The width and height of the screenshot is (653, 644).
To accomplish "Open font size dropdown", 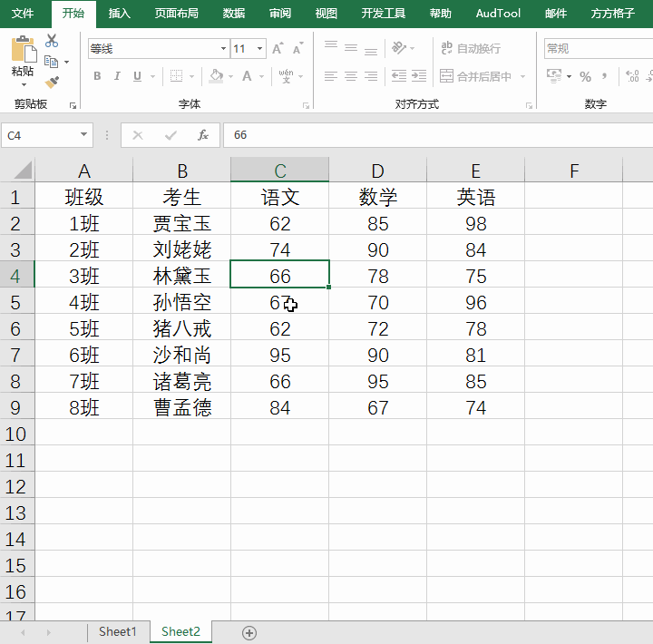I will (x=259, y=49).
